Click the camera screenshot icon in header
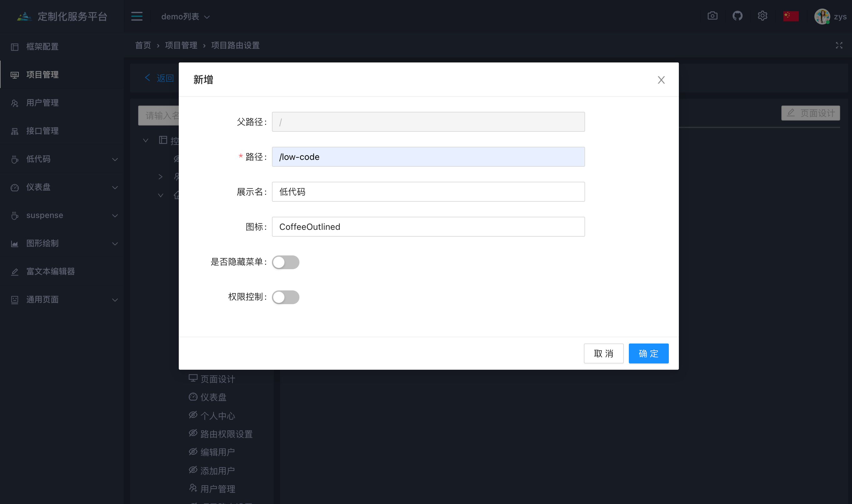 (712, 16)
